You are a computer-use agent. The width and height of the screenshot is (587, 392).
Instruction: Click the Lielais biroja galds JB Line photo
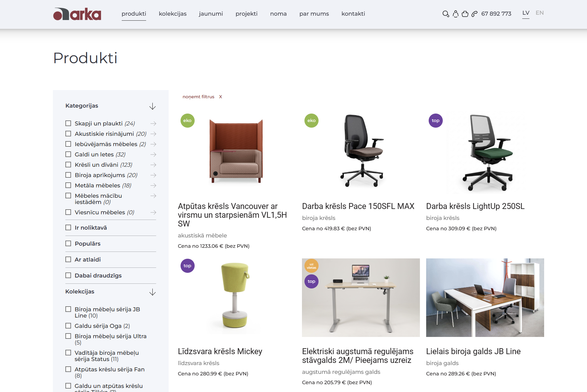tap(485, 298)
